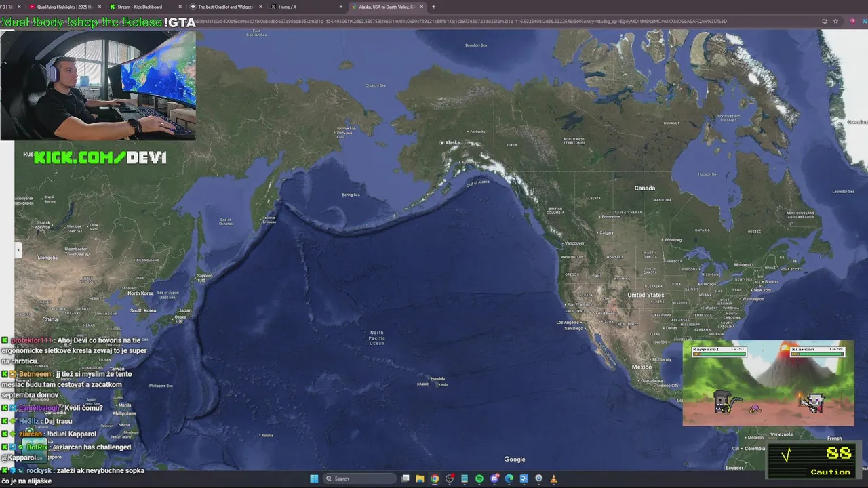868x488 pixels.
Task: Open the Windows Start menu
Action: point(314,479)
